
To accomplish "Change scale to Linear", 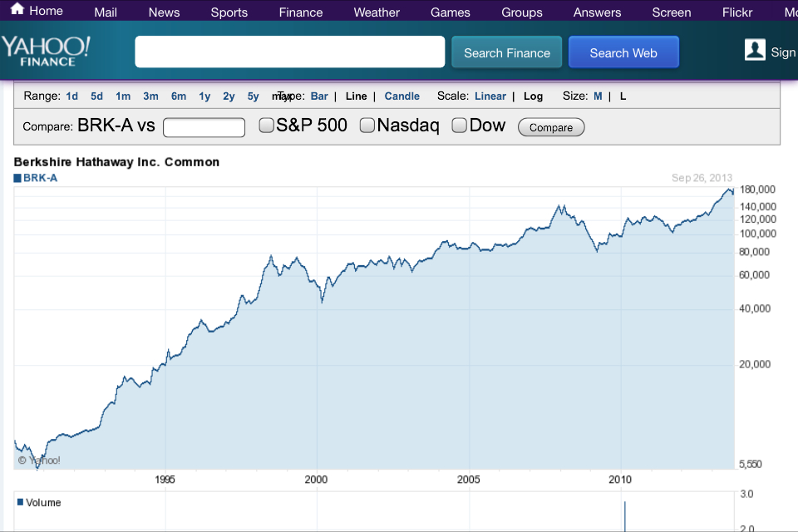I will [490, 96].
